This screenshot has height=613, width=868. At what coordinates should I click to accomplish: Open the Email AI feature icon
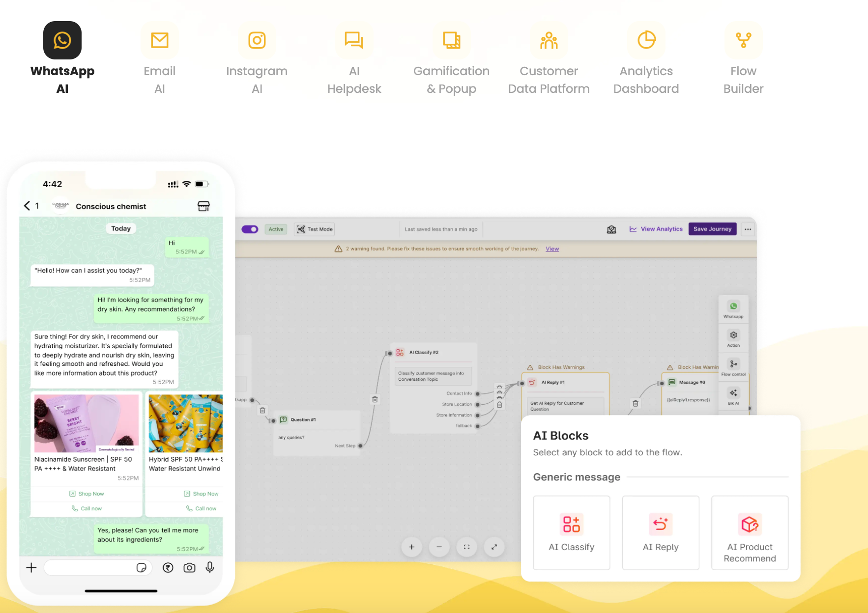159,40
